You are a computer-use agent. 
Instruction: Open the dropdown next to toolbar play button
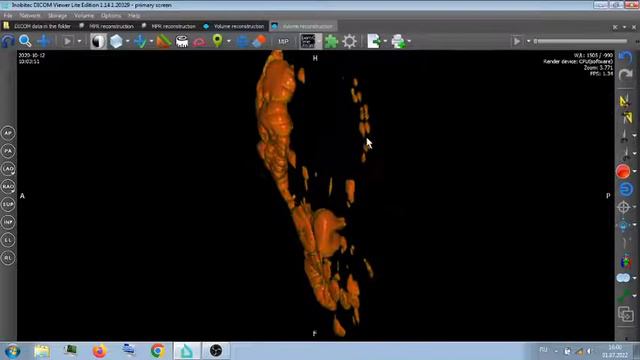[x=79, y=41]
